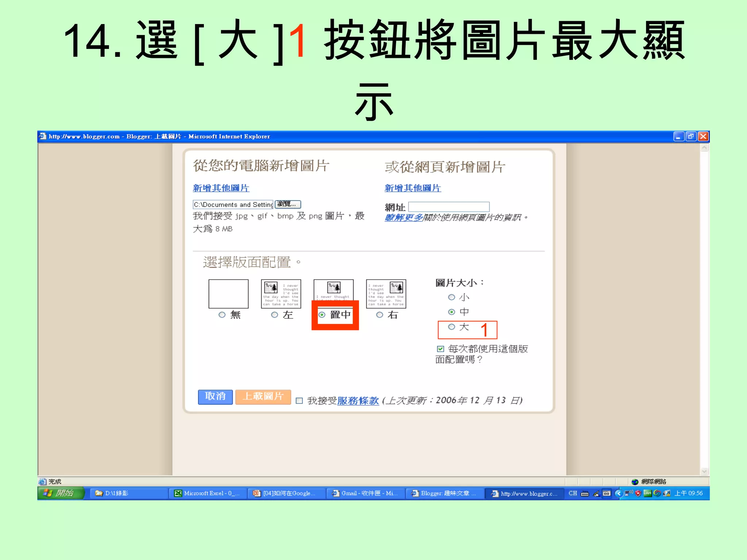Expand hidden tray icons with arrow
The image size is (747, 560).
click(618, 493)
